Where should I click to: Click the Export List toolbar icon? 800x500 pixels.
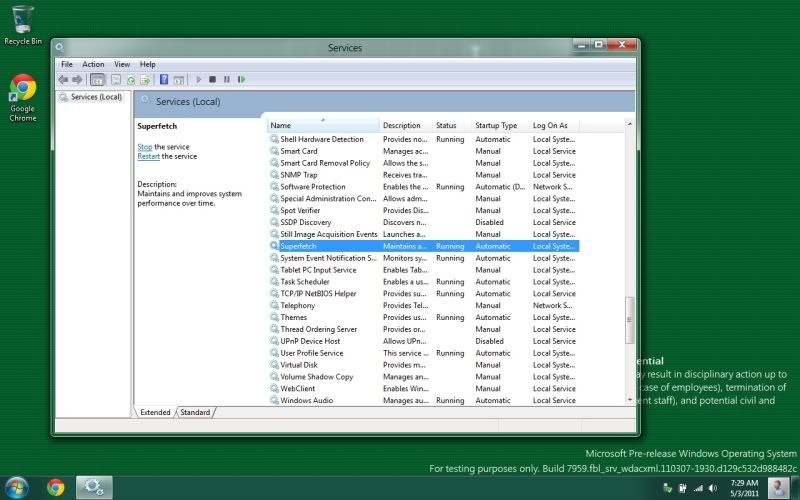click(145, 80)
